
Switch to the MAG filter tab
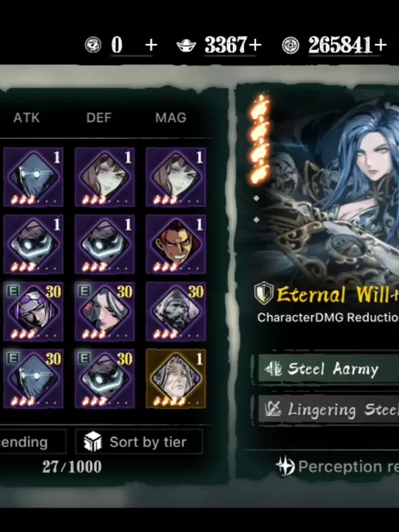click(171, 118)
